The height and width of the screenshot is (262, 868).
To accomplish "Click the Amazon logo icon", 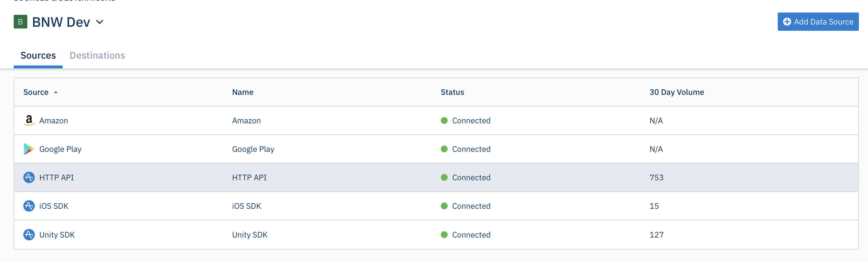I will pyautogui.click(x=29, y=120).
